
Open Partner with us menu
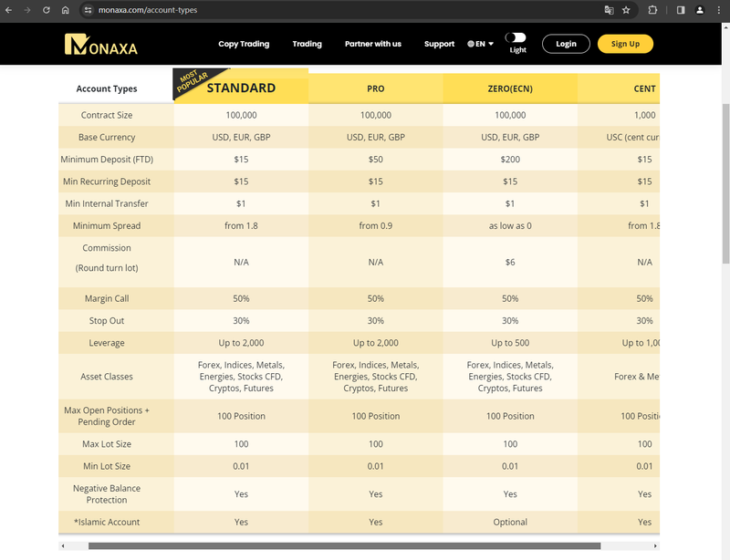[373, 44]
